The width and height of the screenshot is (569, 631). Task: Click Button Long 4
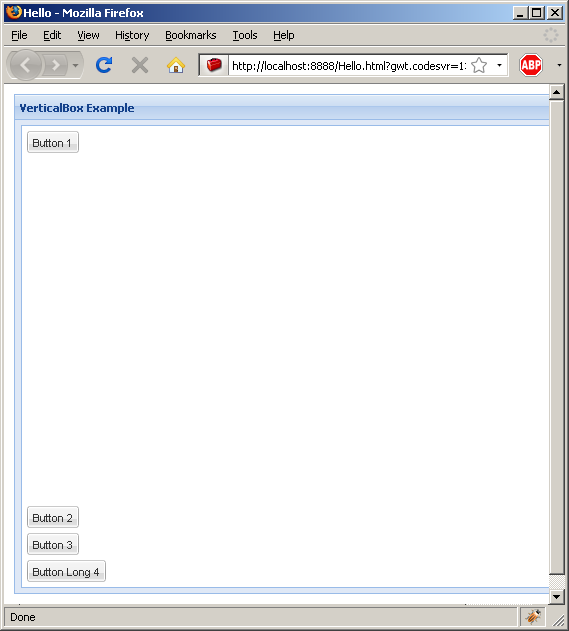66,571
